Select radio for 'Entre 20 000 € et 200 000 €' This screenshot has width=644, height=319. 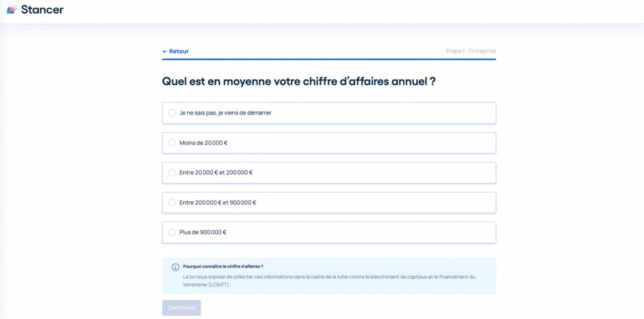(x=172, y=172)
